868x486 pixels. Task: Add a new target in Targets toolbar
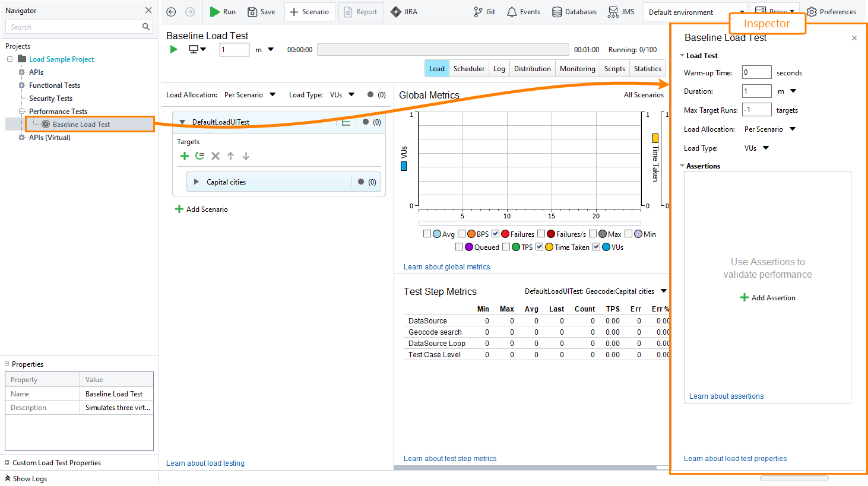[x=184, y=155]
